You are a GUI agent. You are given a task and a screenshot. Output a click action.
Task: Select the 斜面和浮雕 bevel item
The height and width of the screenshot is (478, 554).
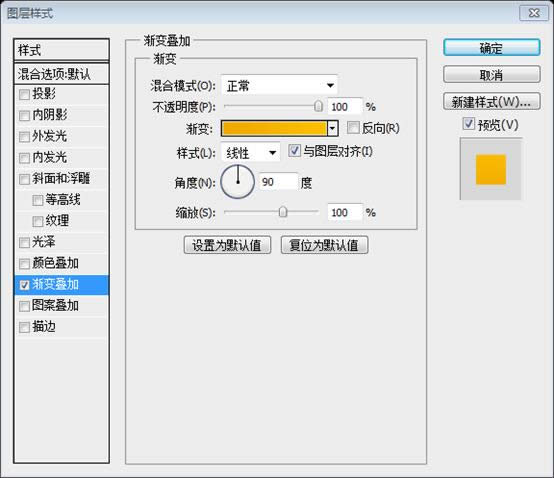point(61,178)
